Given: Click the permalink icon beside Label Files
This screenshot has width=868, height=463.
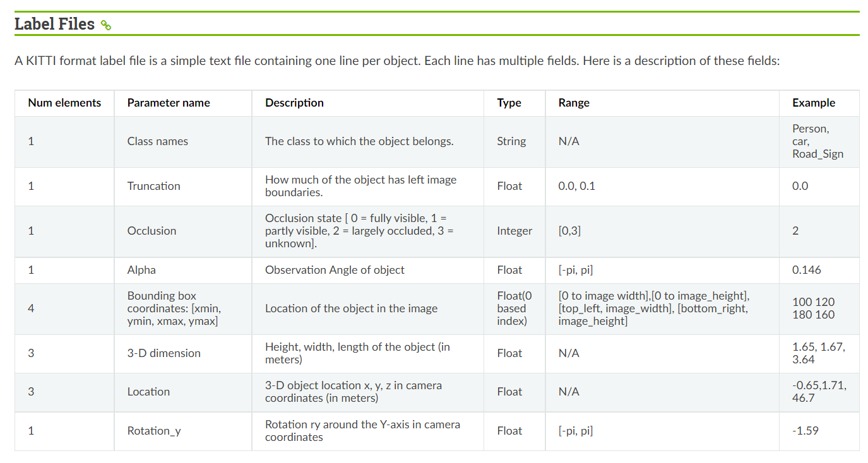Looking at the screenshot, I should click(x=106, y=26).
